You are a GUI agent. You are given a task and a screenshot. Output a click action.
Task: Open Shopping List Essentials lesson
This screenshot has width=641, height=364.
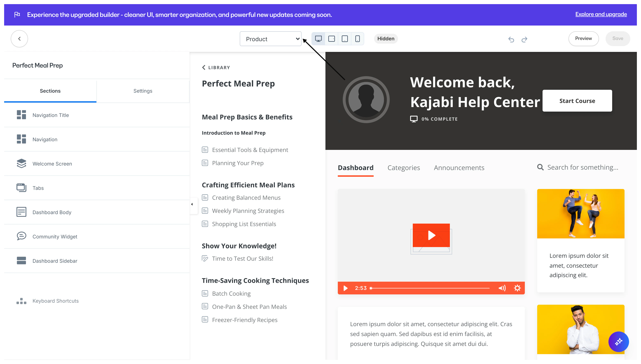click(239, 224)
